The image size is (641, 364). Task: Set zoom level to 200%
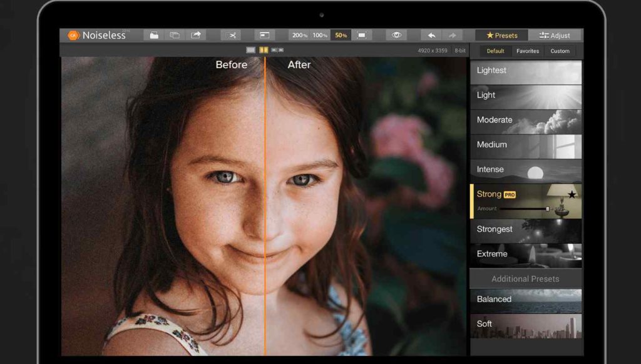tap(299, 35)
